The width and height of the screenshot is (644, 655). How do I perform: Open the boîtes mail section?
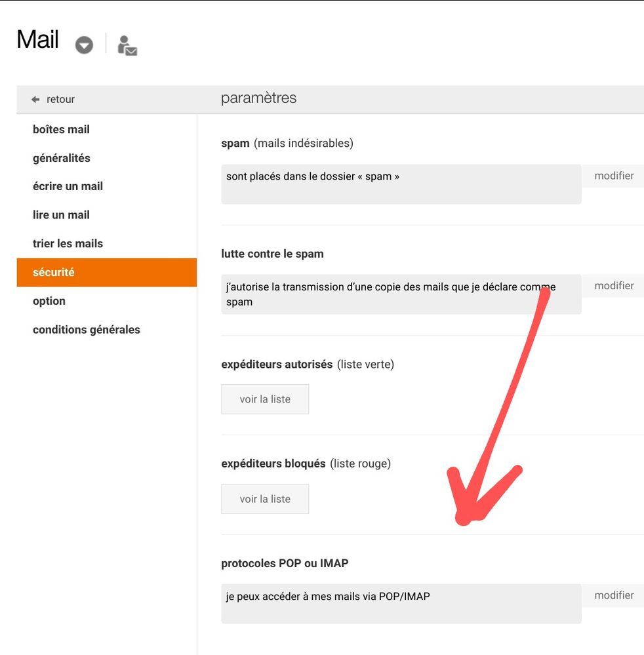[x=61, y=128]
